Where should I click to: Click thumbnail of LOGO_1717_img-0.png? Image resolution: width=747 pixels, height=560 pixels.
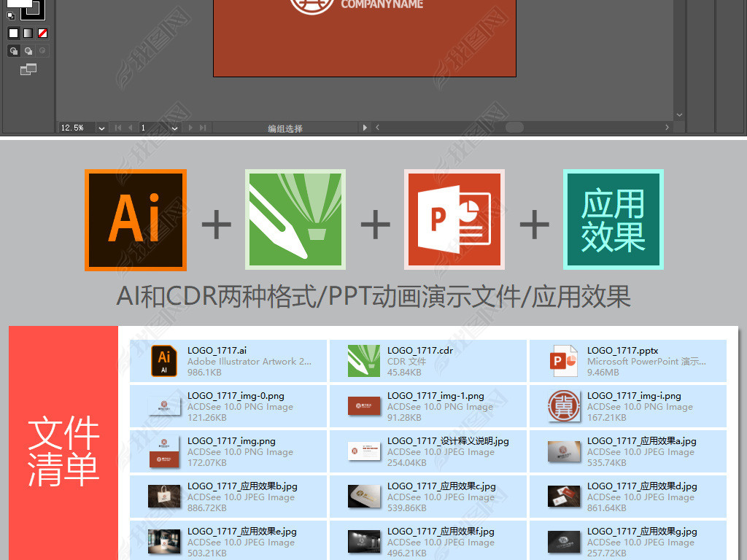pos(164,406)
